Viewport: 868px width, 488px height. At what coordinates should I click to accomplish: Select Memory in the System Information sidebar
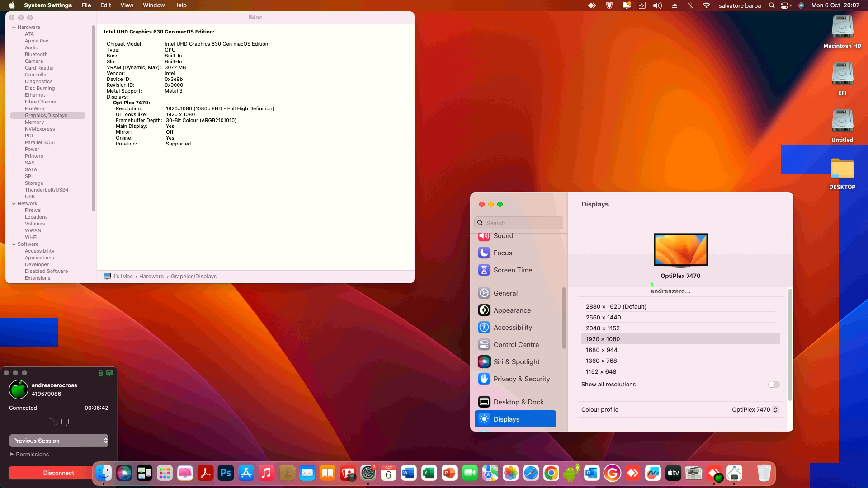tap(34, 122)
